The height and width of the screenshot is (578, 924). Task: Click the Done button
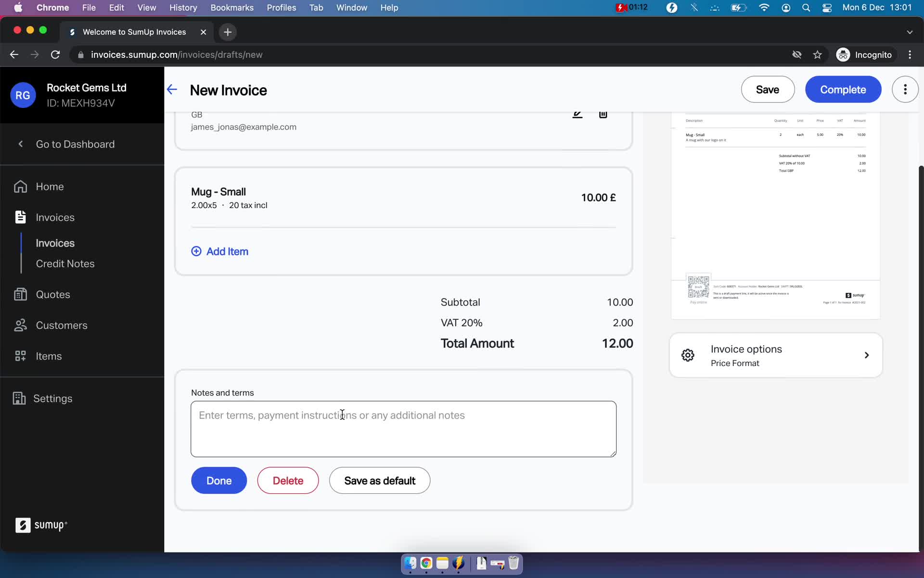(x=218, y=481)
